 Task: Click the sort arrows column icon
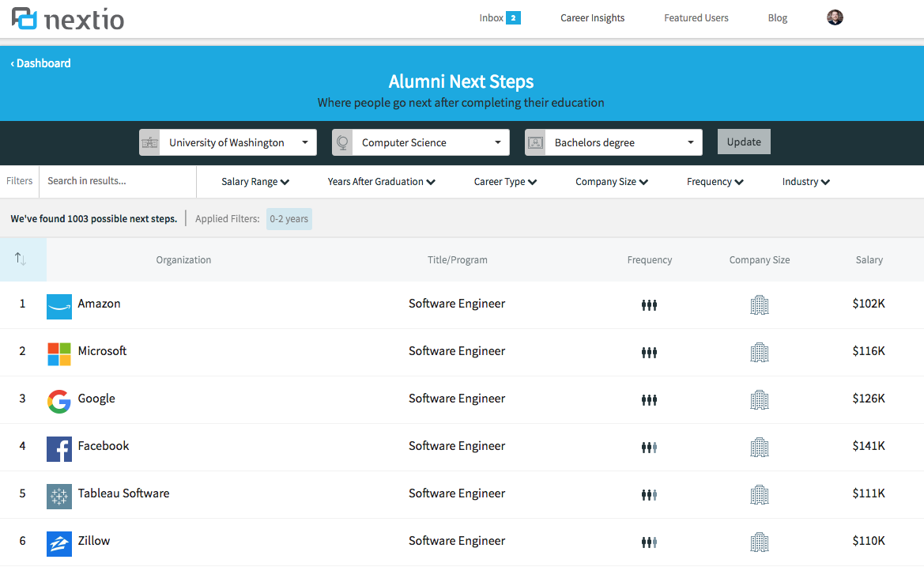(21, 259)
